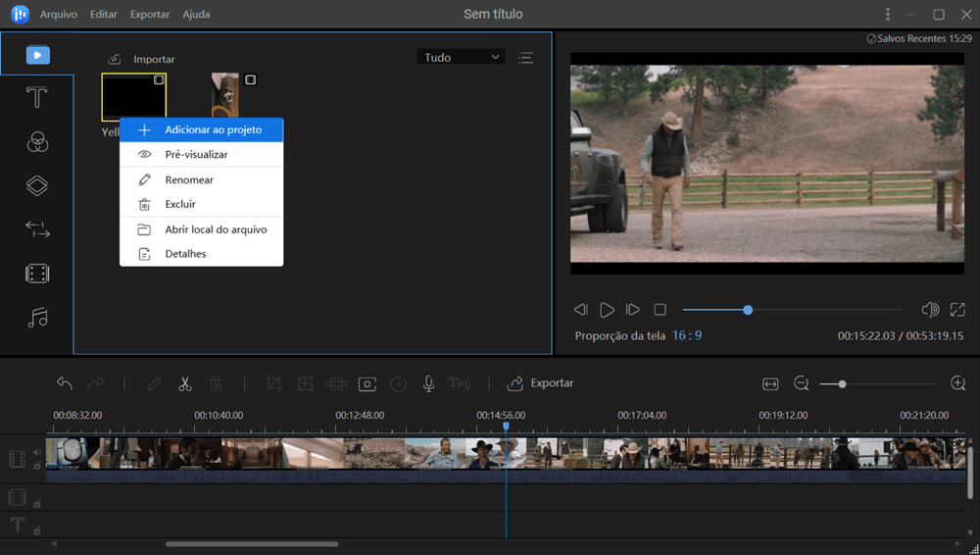Click the Delete trash icon in timeline toolbar
The width and height of the screenshot is (980, 555).
[216, 383]
